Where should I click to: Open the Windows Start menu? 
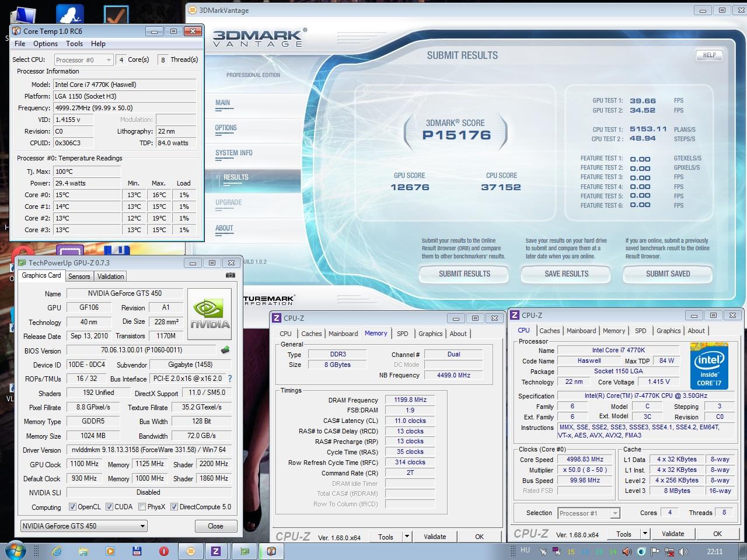click(15, 551)
